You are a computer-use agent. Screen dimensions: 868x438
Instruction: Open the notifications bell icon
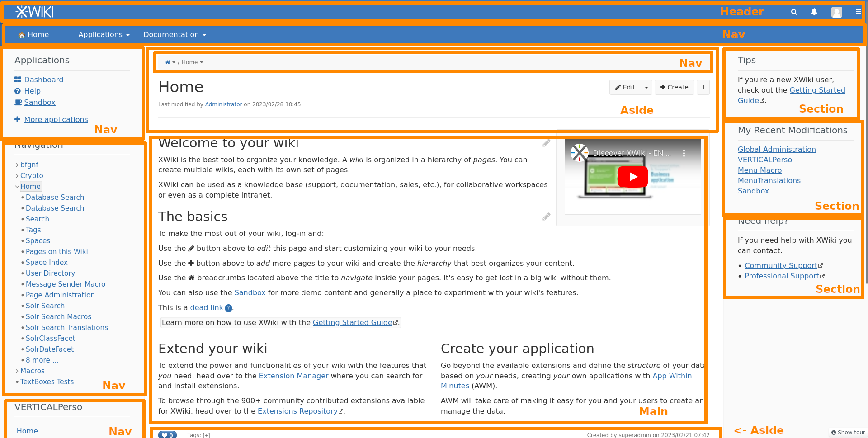coord(814,12)
